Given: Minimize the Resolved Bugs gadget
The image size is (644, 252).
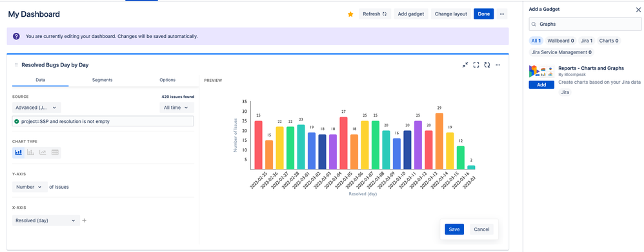Looking at the screenshot, I should point(465,65).
